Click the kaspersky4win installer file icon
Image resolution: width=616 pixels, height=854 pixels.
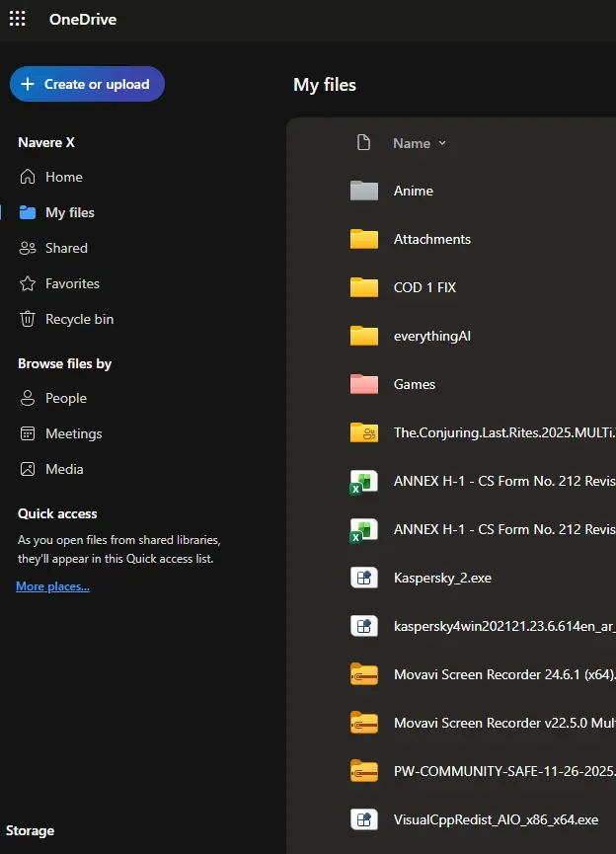(364, 626)
